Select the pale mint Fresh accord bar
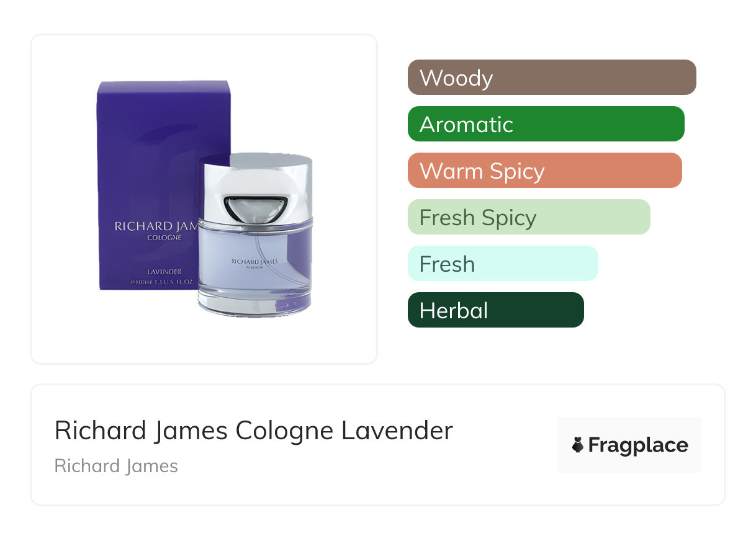This screenshot has height=536, width=756. click(503, 264)
